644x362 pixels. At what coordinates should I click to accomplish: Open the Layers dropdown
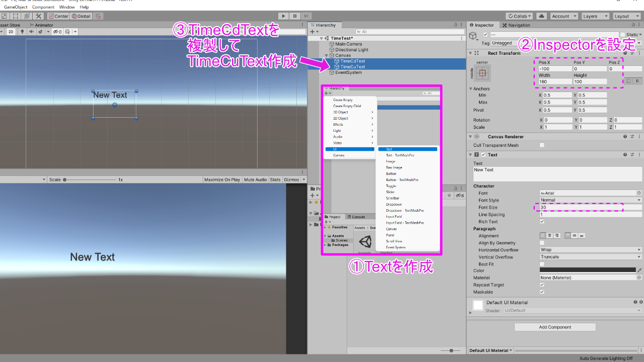595,16
